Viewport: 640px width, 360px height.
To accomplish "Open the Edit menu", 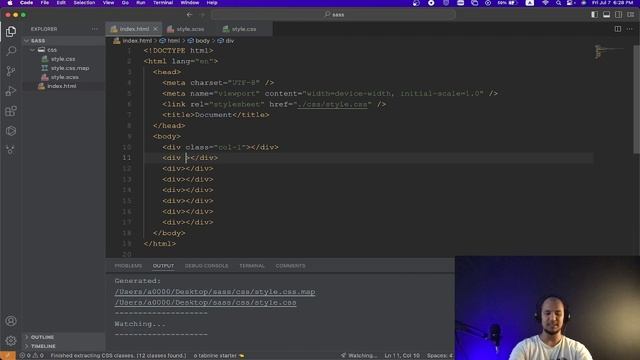I will tap(61, 3).
